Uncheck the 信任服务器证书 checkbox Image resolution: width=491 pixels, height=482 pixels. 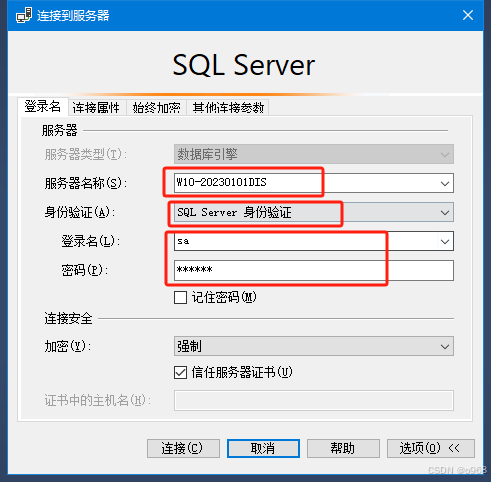click(x=180, y=372)
